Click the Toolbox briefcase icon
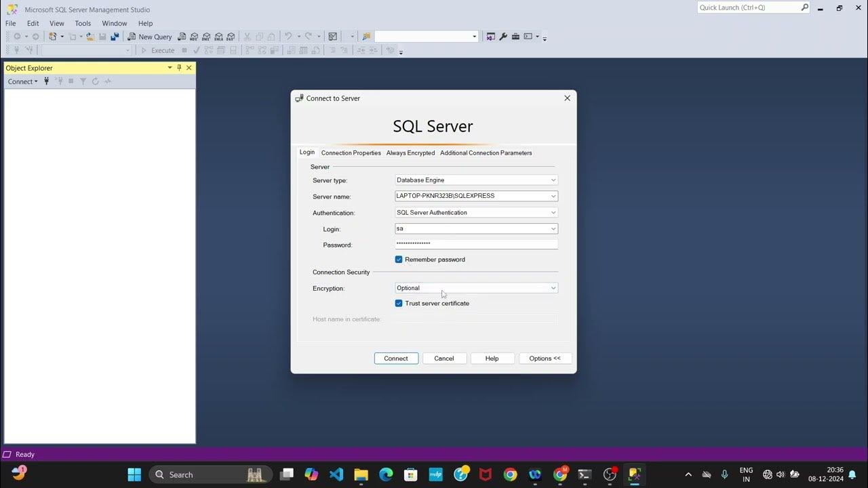The width and height of the screenshot is (868, 488). click(x=515, y=37)
